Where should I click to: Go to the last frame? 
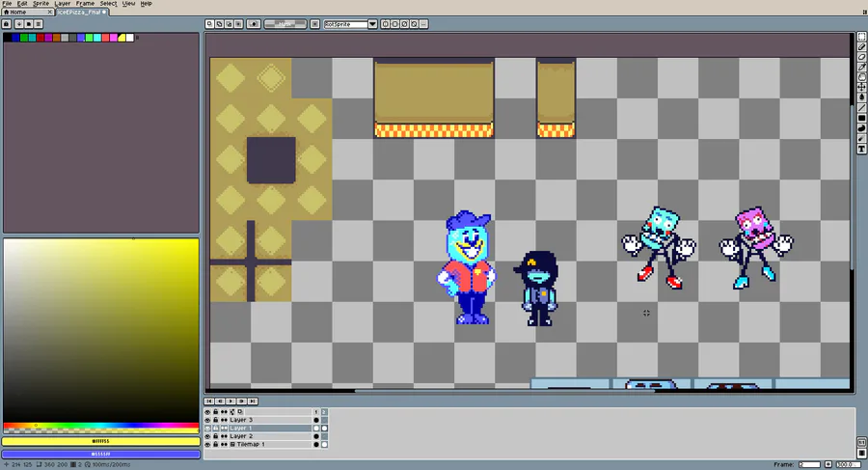tap(253, 401)
